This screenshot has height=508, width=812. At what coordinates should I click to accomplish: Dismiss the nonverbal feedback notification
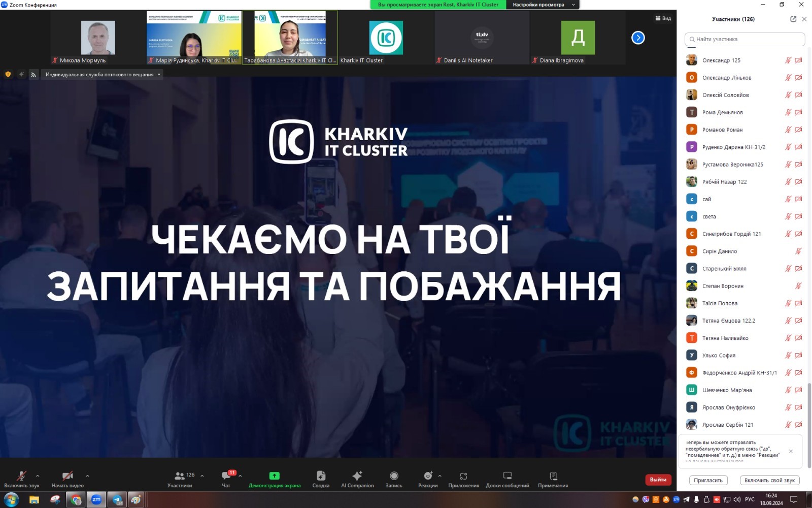point(791,451)
